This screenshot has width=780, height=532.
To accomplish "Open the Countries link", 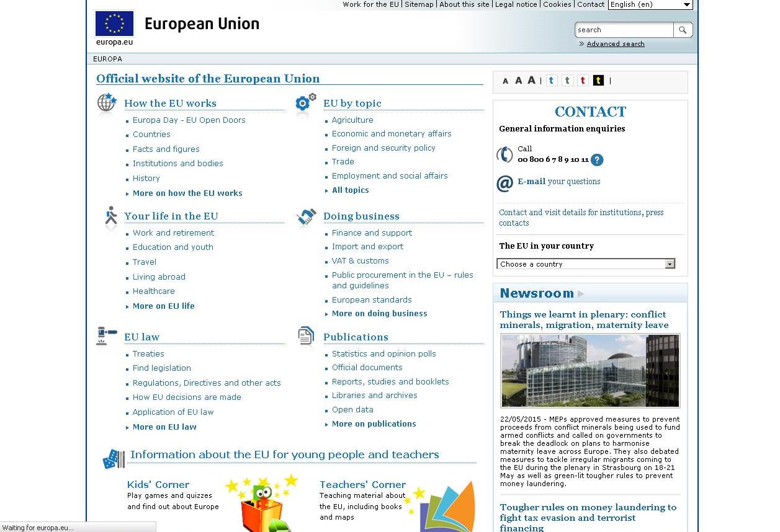I will (x=151, y=135).
